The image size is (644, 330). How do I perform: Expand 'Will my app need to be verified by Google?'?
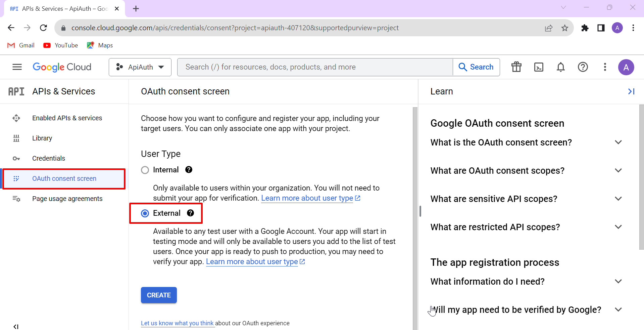pyautogui.click(x=618, y=310)
